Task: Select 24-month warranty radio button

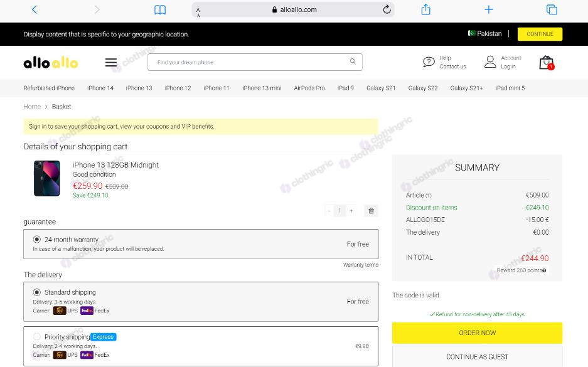Action: [x=37, y=239]
